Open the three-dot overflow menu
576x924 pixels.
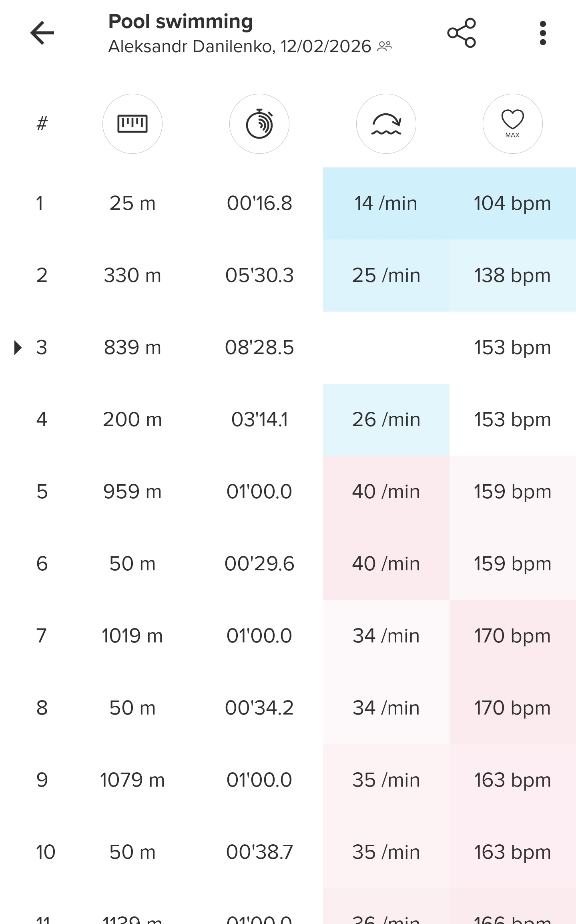point(543,33)
